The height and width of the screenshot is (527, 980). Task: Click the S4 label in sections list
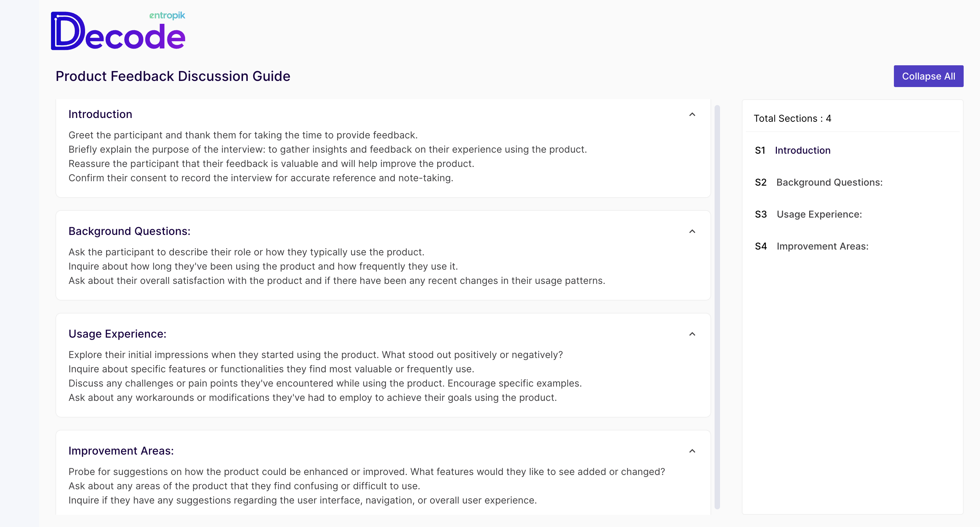(x=761, y=247)
